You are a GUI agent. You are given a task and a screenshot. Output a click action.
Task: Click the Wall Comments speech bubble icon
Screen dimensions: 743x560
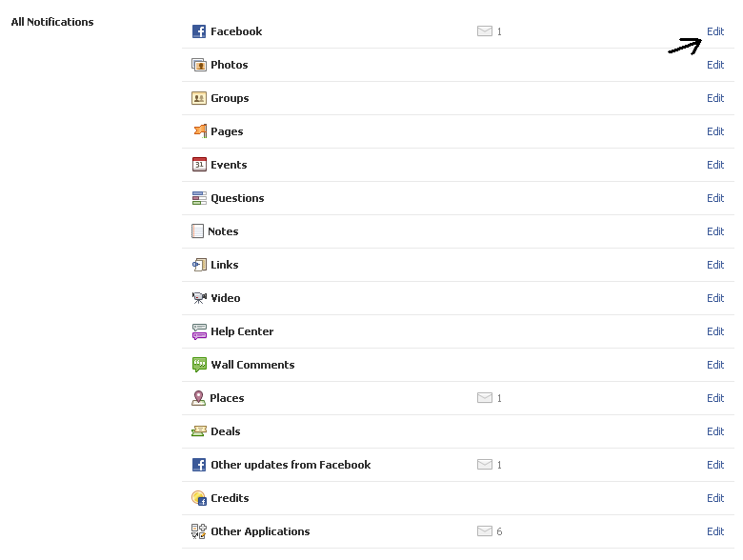click(198, 365)
